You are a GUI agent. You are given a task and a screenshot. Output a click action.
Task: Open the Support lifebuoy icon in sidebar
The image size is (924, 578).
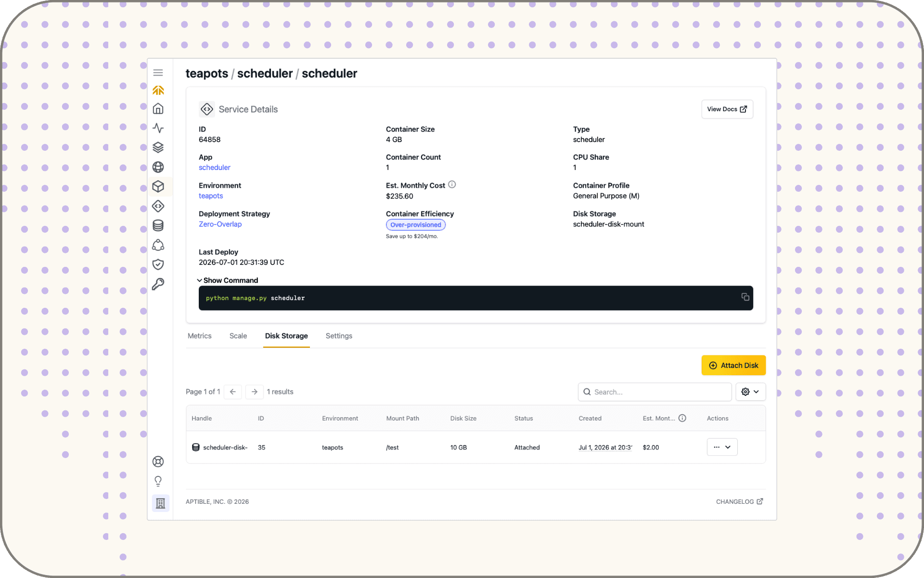pos(158,461)
